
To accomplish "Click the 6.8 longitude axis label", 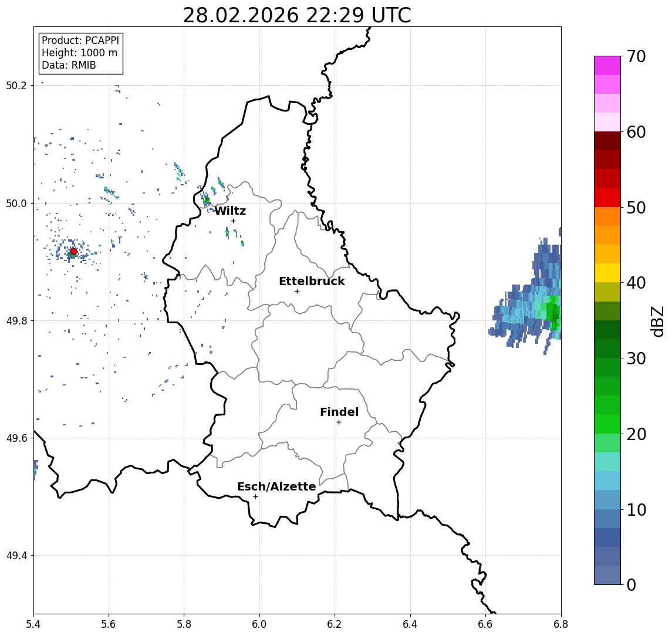I will pos(560,624).
